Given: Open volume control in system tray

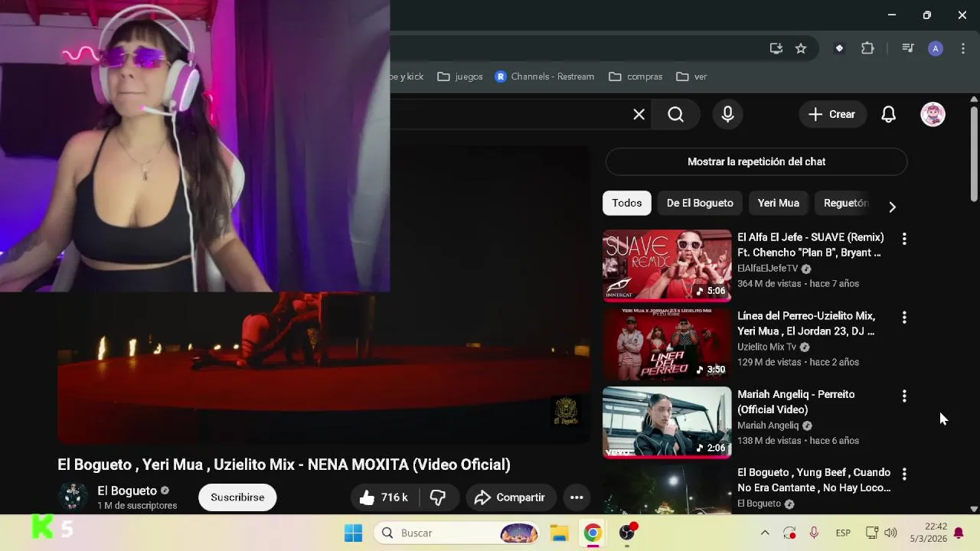Looking at the screenshot, I should coord(890,533).
